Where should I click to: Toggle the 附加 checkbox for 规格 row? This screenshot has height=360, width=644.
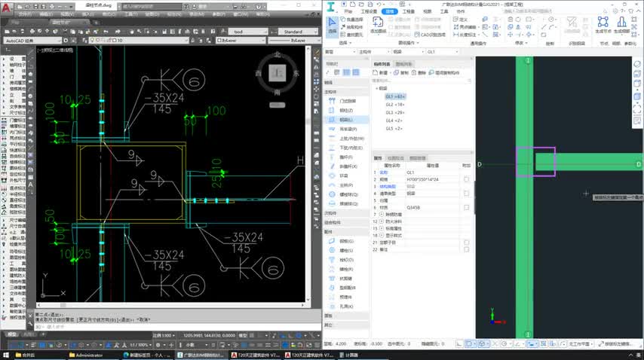467,179
